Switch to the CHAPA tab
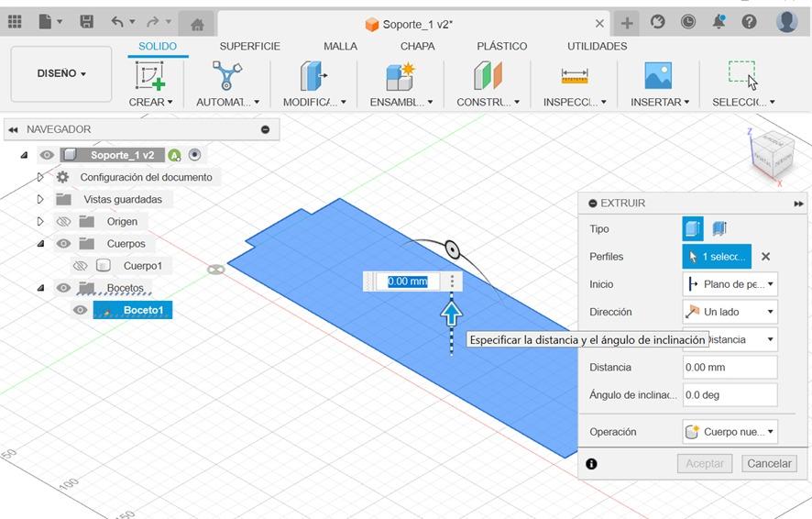 pos(417,46)
